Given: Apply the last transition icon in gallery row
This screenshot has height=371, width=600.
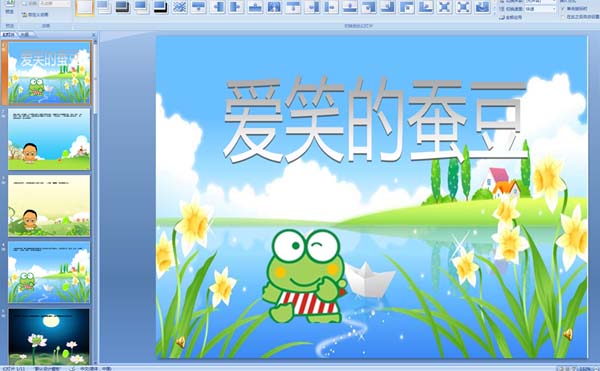Looking at the screenshot, I should [483, 7].
